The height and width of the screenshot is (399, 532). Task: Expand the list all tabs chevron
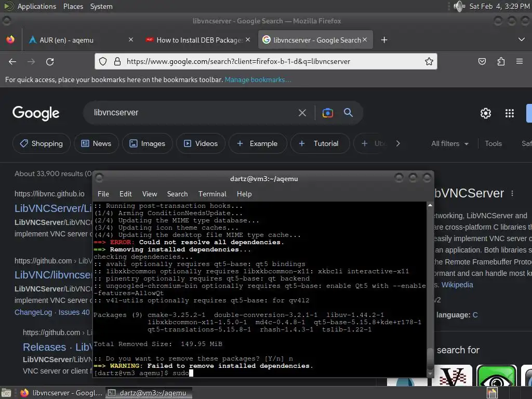tap(522, 39)
